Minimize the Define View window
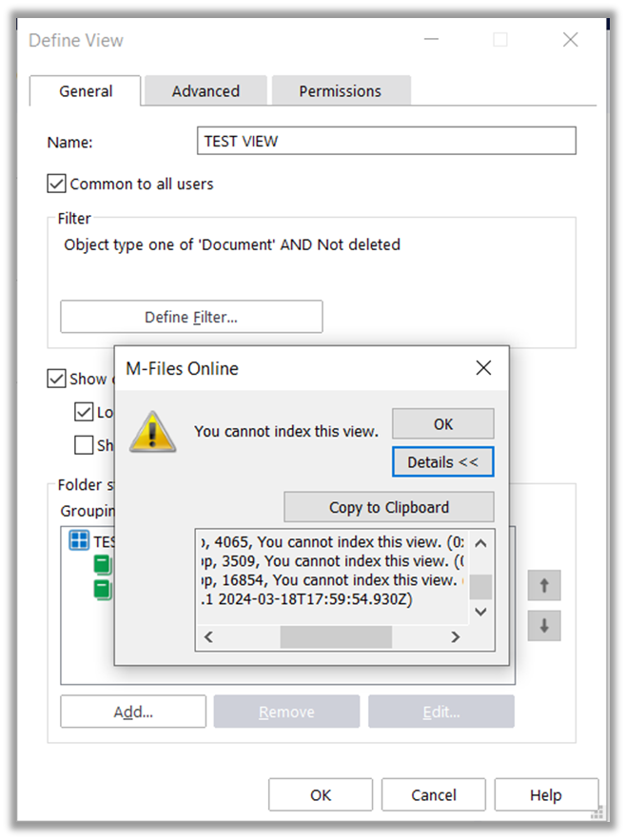The height and width of the screenshot is (840, 626). pos(432,39)
